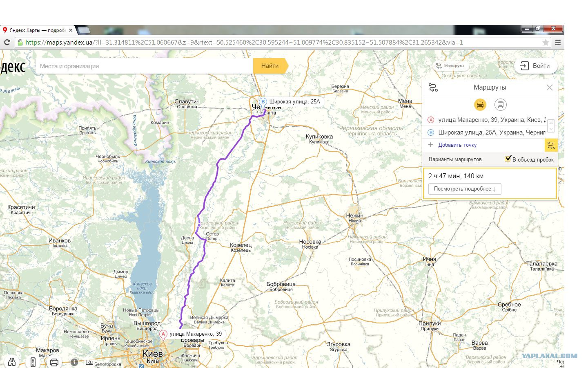Image resolution: width=588 pixels, height=368 pixels.
Task: Close the Яндекс.Карты browser tab
Action: click(71, 30)
